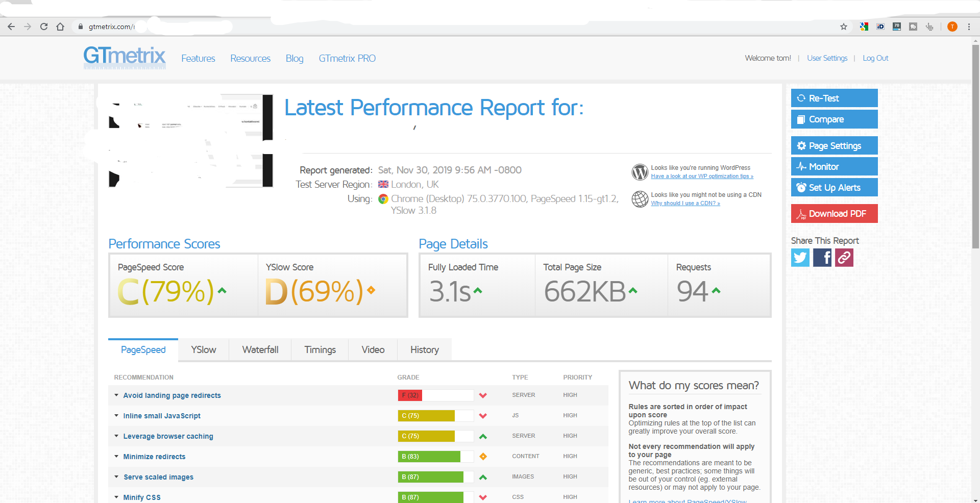The width and height of the screenshot is (980, 503).
Task: Open the Resources menu item
Action: pyautogui.click(x=250, y=59)
